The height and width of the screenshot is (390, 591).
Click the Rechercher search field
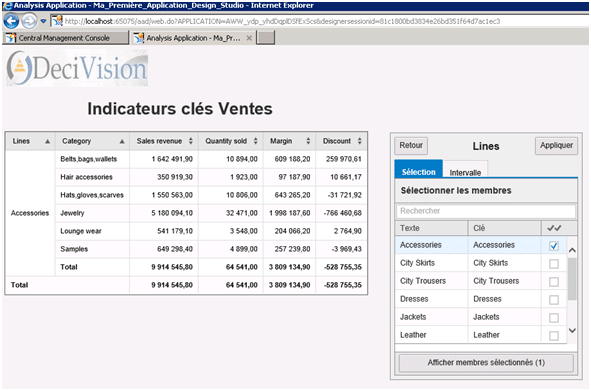[x=486, y=211]
